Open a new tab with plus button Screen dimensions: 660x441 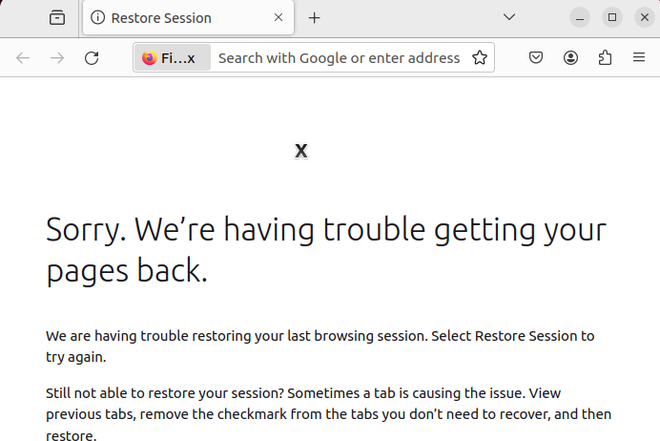click(314, 18)
